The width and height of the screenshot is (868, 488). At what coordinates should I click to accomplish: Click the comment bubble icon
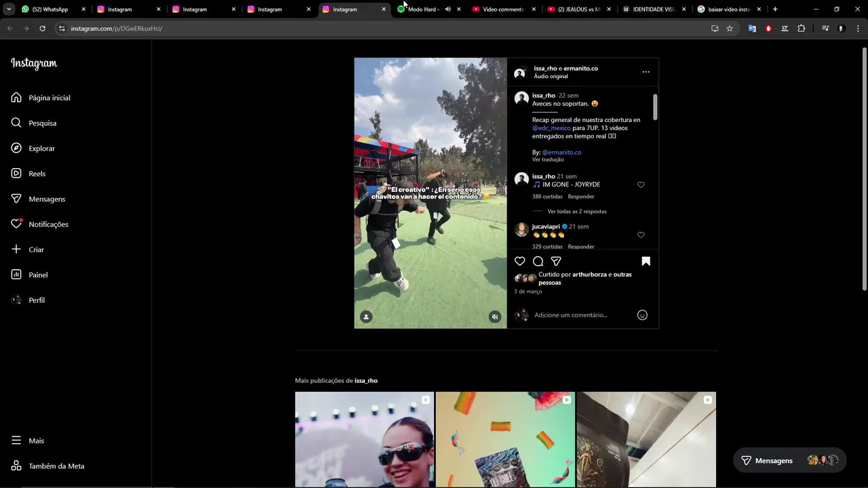click(x=538, y=261)
